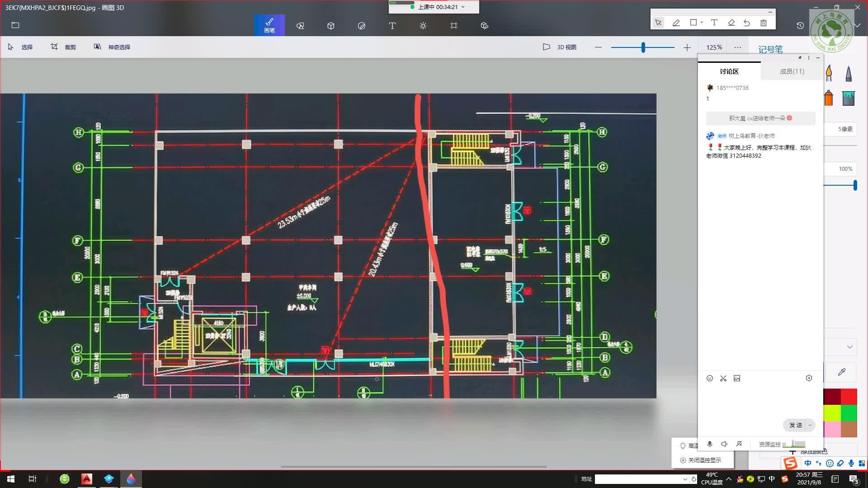Click the 裁剪 crop button
Viewport: 868px width, 488px height.
[x=63, y=47]
